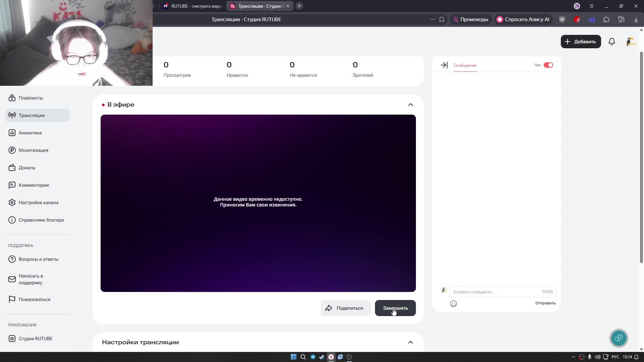Toggle the Чат switch off
This screenshot has width=644, height=362.
pyautogui.click(x=548, y=65)
